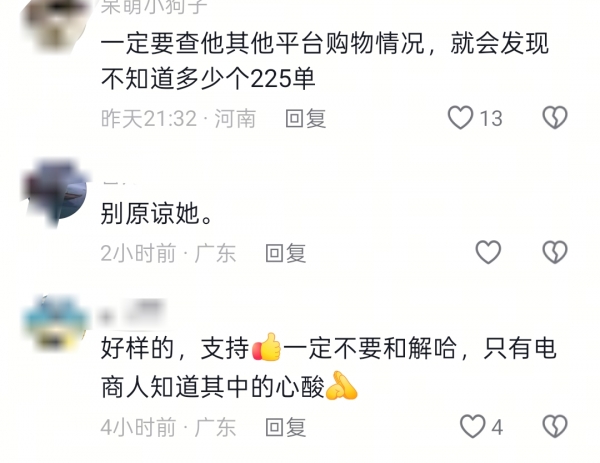Open the partially visible username at top
This screenshot has height=463, width=600.
154,7
